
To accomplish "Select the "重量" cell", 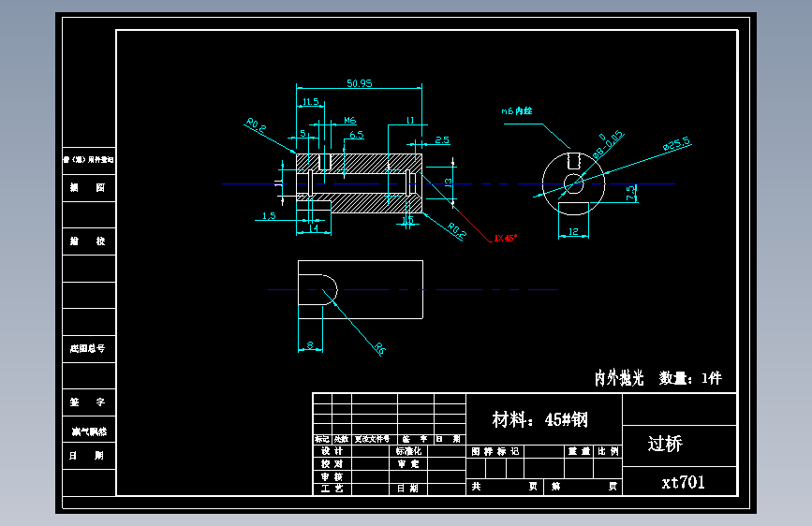I will coord(579,451).
